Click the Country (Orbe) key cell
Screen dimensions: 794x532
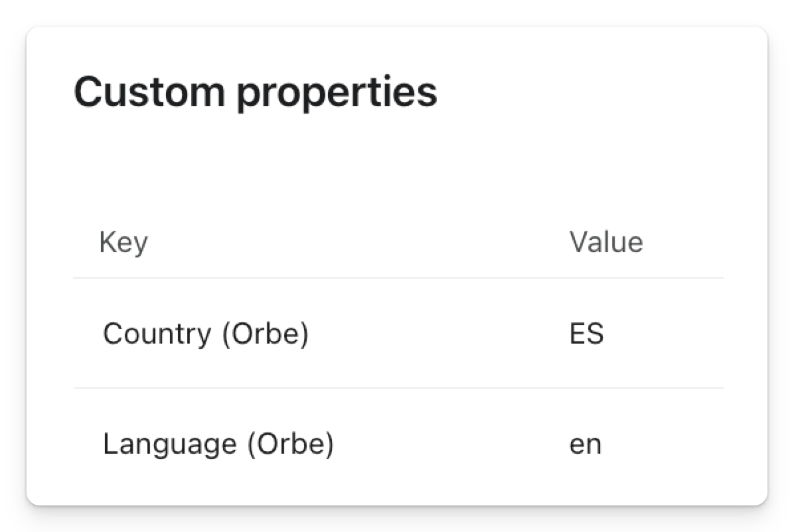coord(205,334)
